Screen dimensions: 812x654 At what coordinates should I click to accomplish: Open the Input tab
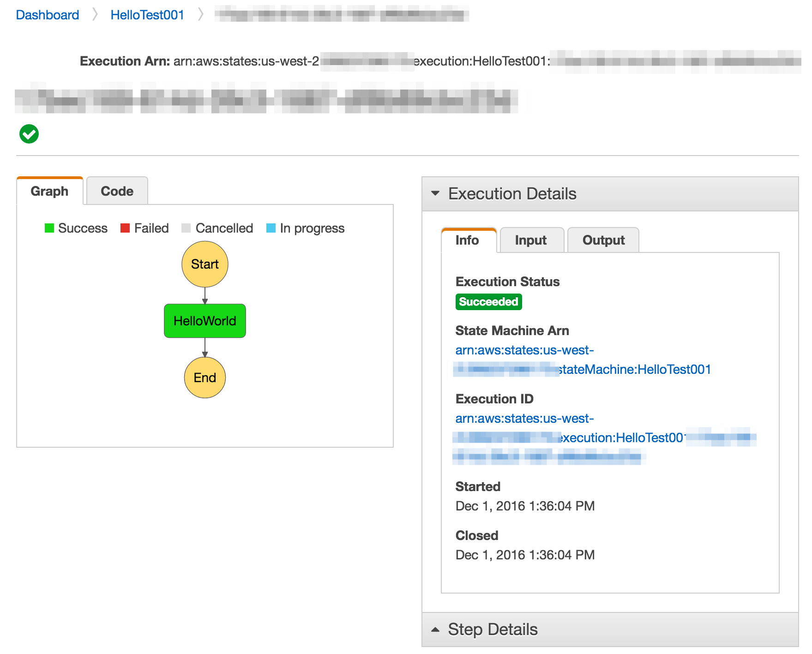(531, 240)
